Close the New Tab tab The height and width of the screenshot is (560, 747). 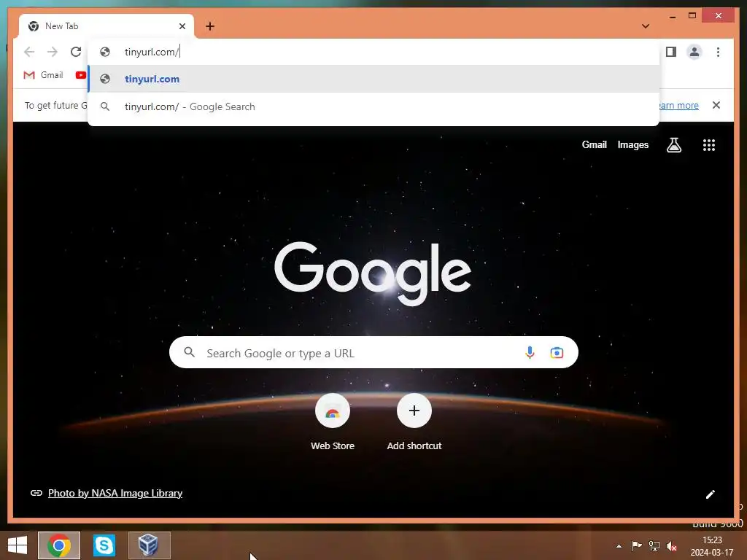[x=182, y=26]
